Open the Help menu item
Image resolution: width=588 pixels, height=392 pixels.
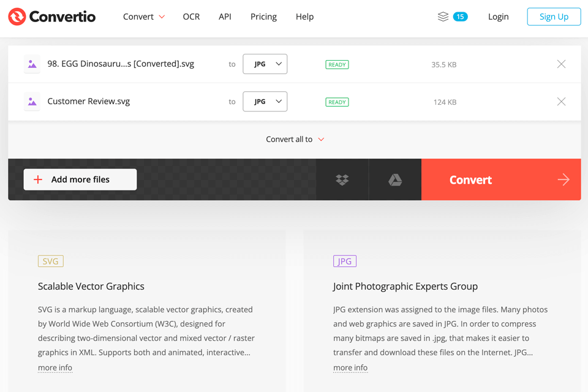(304, 17)
